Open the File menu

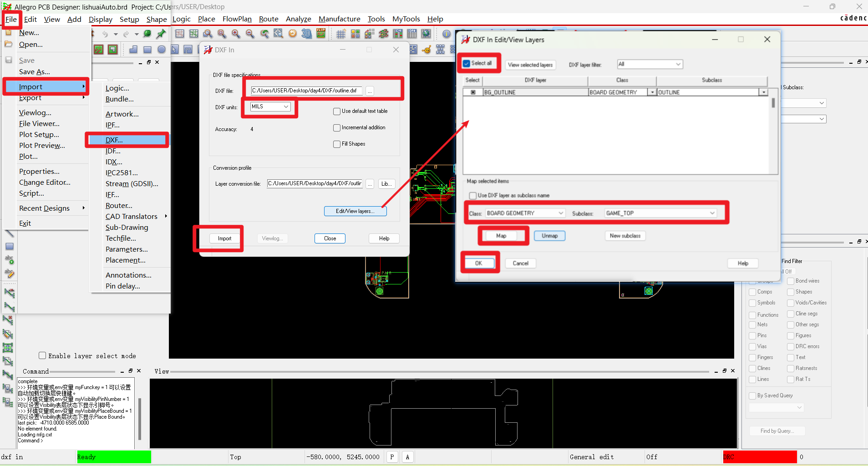[11, 19]
